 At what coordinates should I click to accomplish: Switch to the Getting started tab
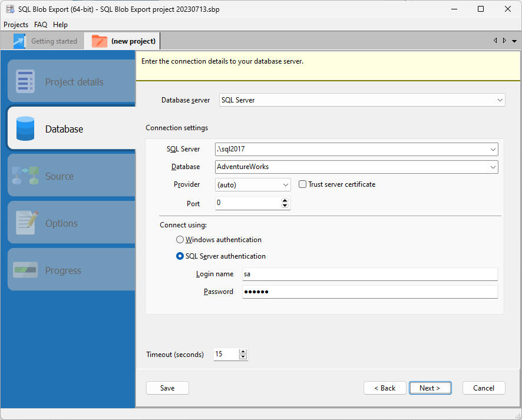54,41
